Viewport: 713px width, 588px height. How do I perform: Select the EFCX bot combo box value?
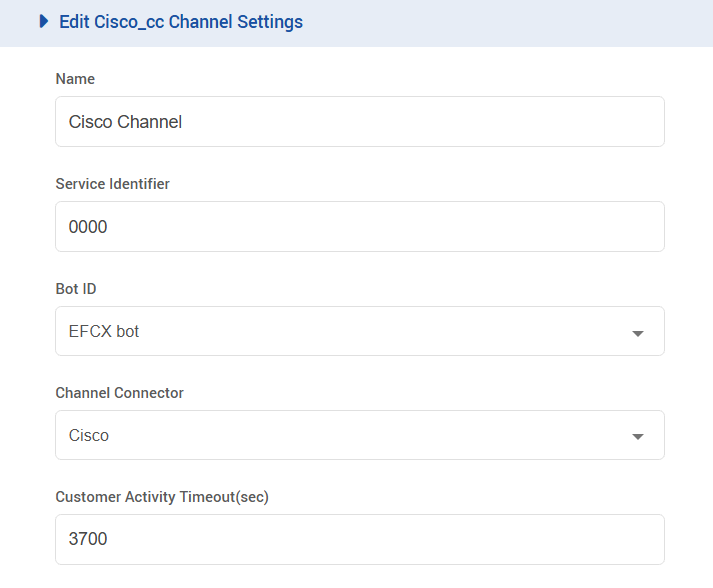pyautogui.click(x=104, y=331)
